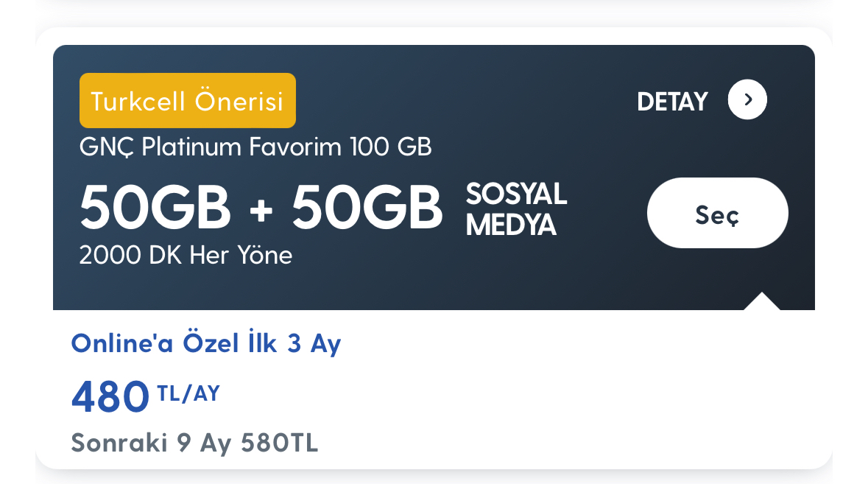Click the circular arrow icon beside DETAY
Viewport: 868px width, 484px height.
click(747, 99)
